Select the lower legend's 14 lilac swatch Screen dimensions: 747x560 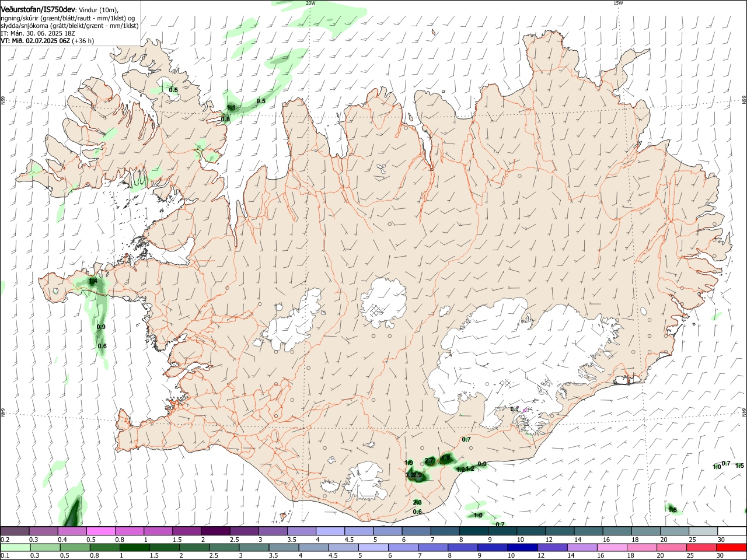pyautogui.click(x=582, y=548)
